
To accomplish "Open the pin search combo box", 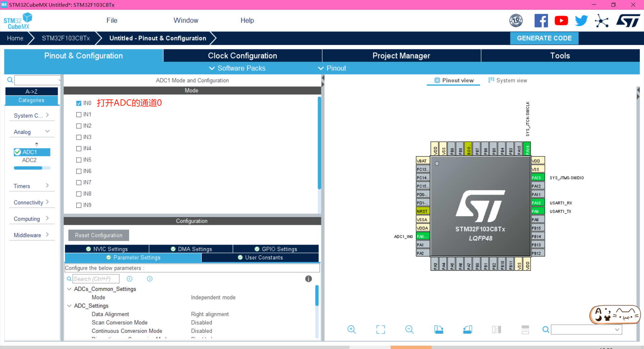I will coord(586,330).
